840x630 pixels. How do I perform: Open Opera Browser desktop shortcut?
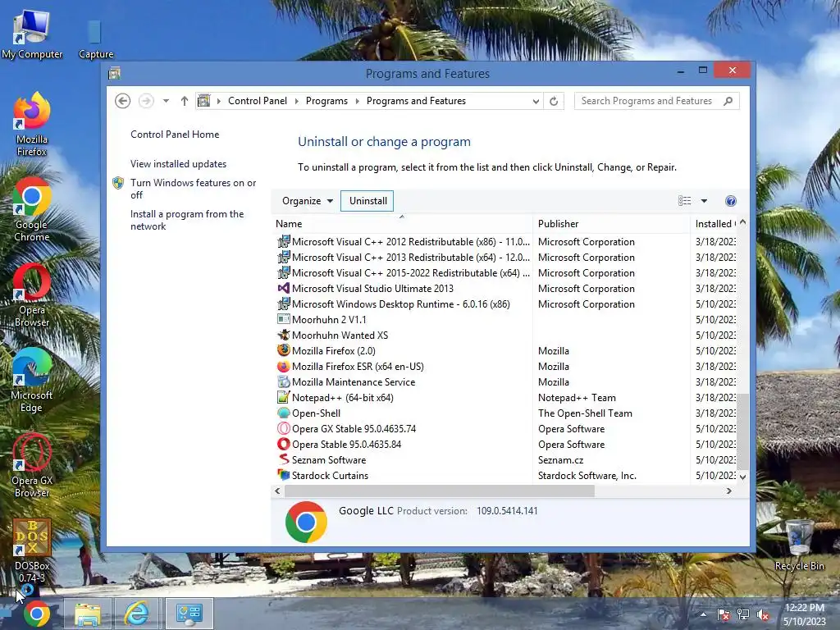tap(32, 294)
